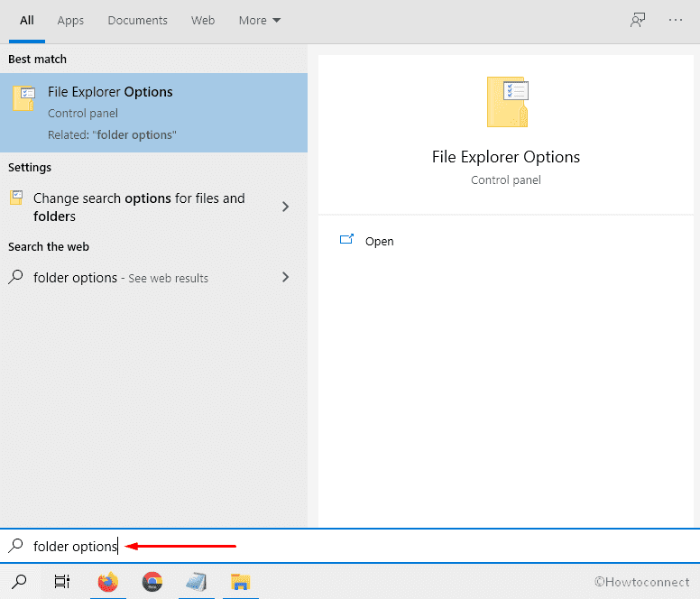This screenshot has height=599, width=700.
Task: Select Change search options for files and folders
Action: coord(139,207)
